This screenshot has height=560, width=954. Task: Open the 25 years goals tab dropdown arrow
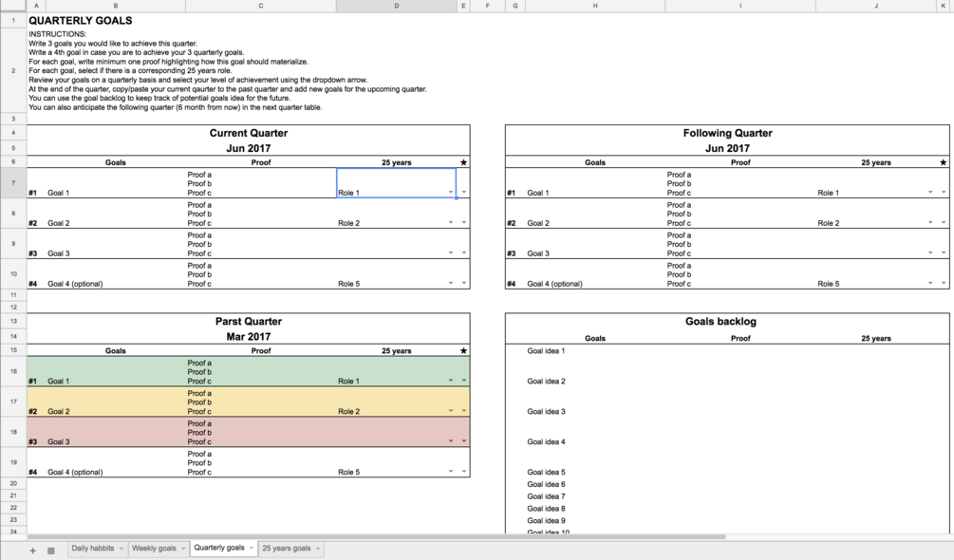pos(318,549)
